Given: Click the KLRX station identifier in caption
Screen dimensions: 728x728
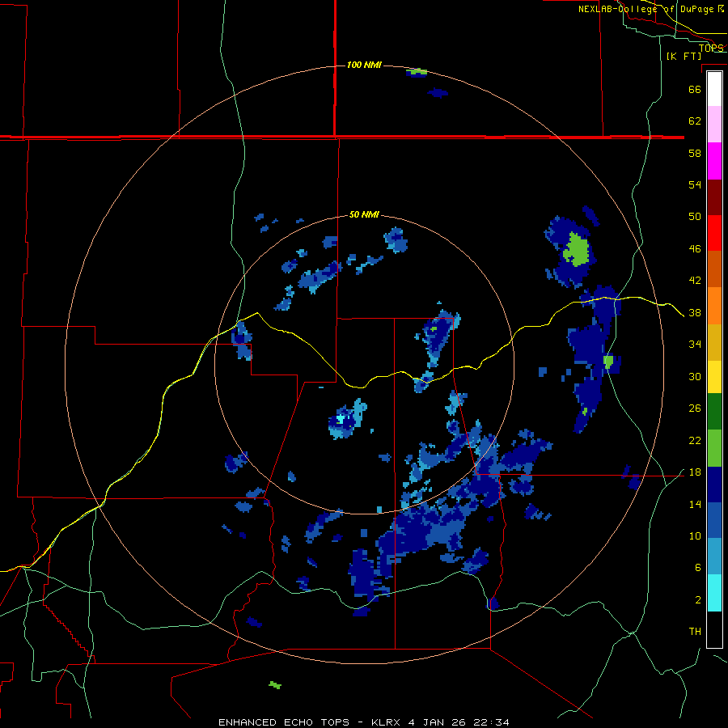Looking at the screenshot, I should click(x=387, y=722).
